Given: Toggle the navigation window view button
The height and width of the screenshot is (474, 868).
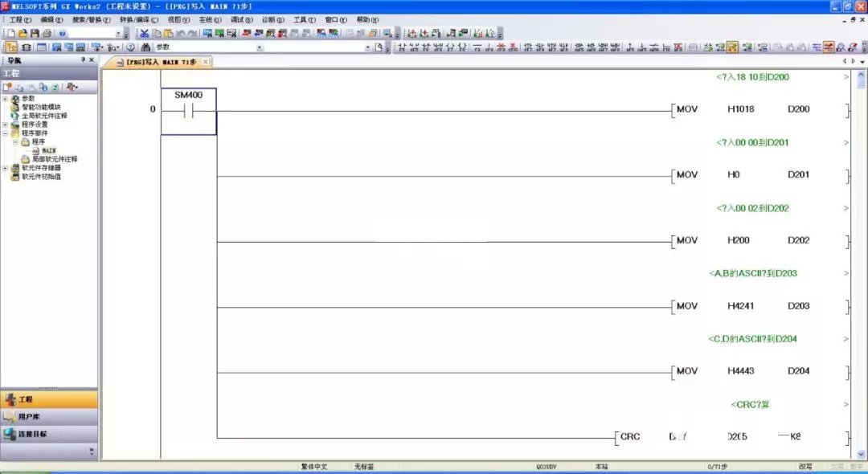Looking at the screenshot, I should tap(11, 47).
